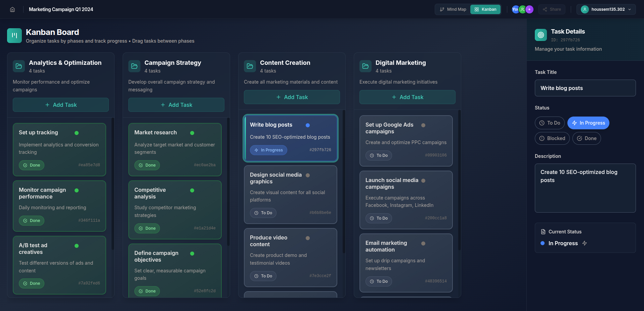The width and height of the screenshot is (644, 311).
Task: Click blue status dot on Write blog posts
Action: tap(308, 125)
